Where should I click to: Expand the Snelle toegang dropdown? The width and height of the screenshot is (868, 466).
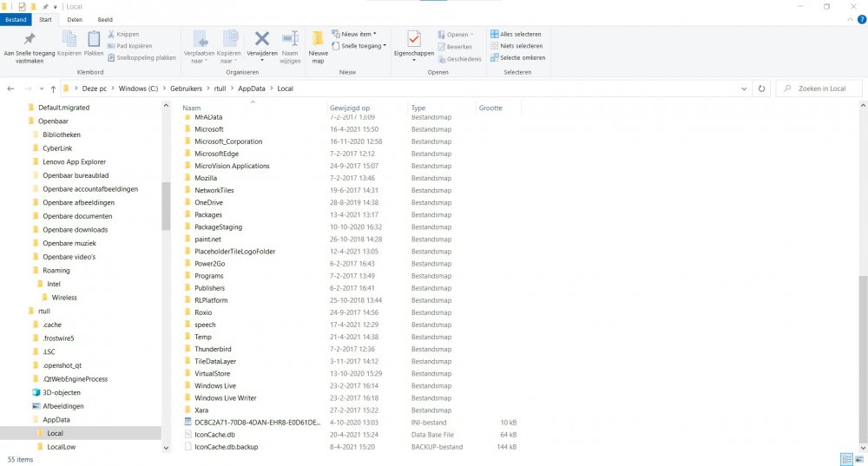pos(361,46)
